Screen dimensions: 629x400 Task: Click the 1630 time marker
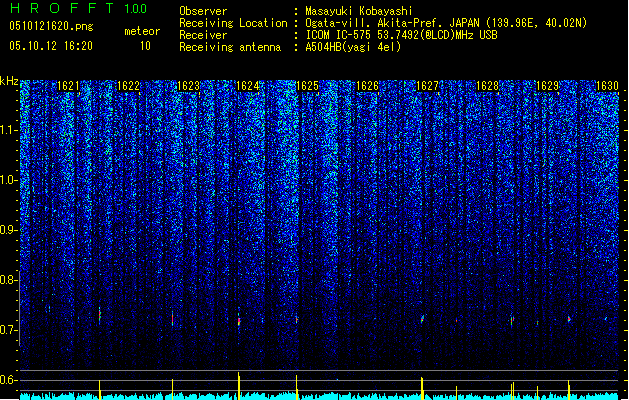click(607, 86)
